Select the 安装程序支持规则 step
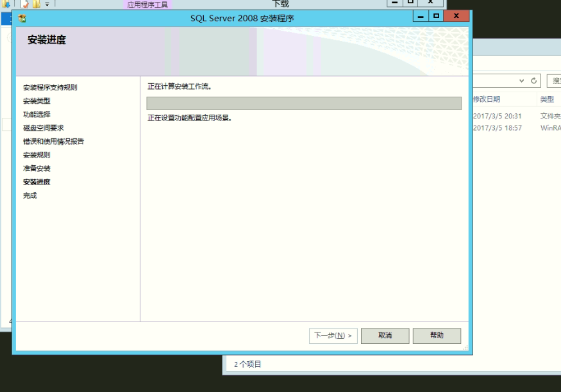Viewport: 561px width, 392px height. (50, 87)
